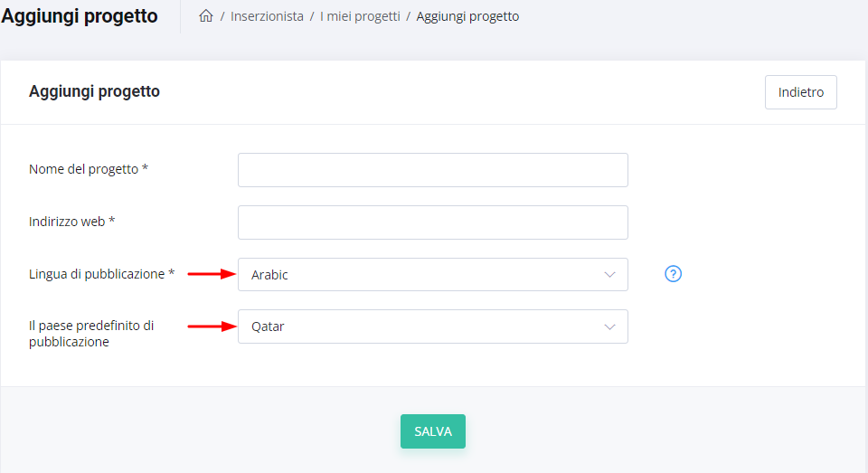Click the Indirizzo web label

pos(72,222)
